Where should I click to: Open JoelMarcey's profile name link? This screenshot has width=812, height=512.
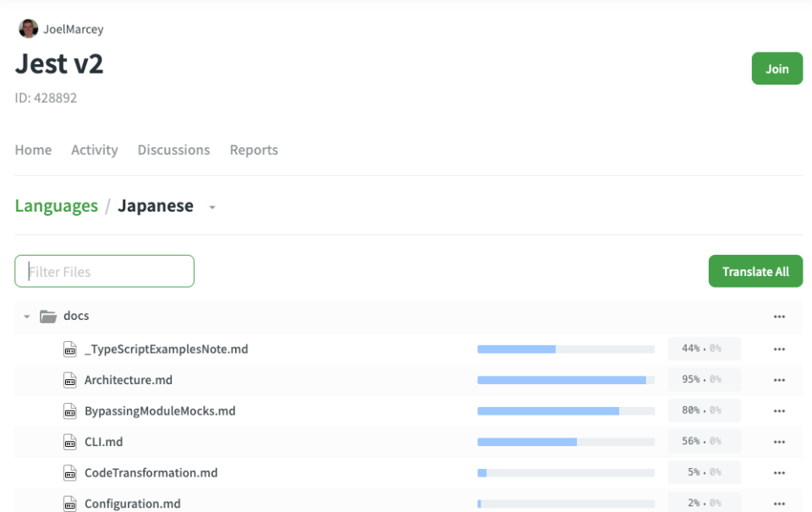[73, 29]
